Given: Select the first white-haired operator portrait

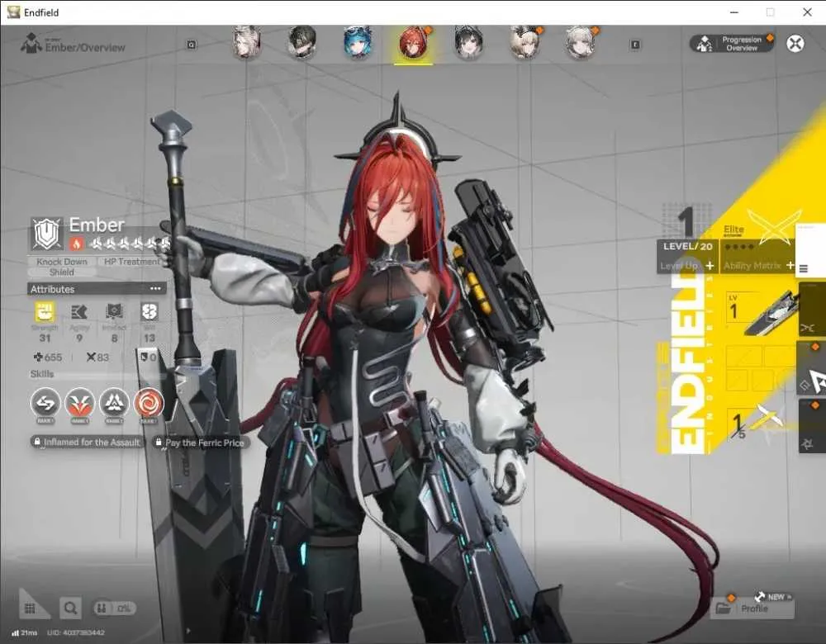Looking at the screenshot, I should pos(246,42).
